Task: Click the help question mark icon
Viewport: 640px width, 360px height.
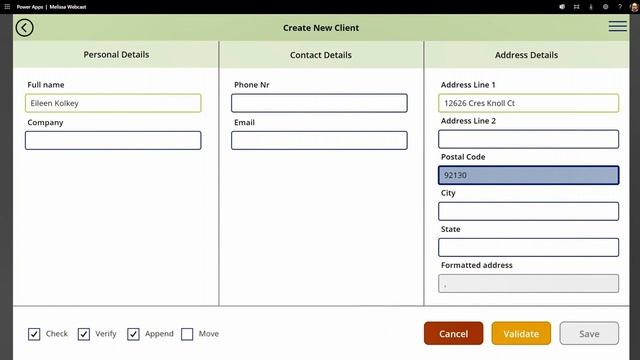Action: [x=620, y=7]
